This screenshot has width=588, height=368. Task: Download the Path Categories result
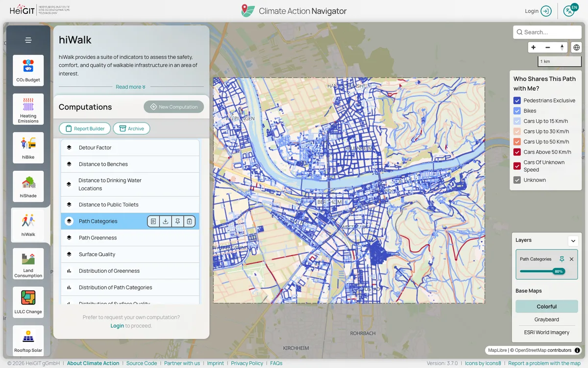166,221
